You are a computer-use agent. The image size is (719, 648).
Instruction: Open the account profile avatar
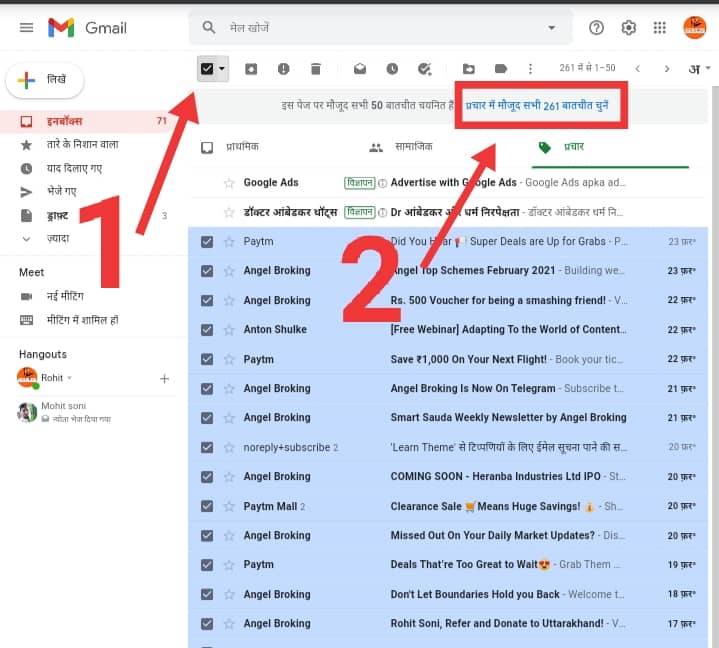pyautogui.click(x=694, y=28)
